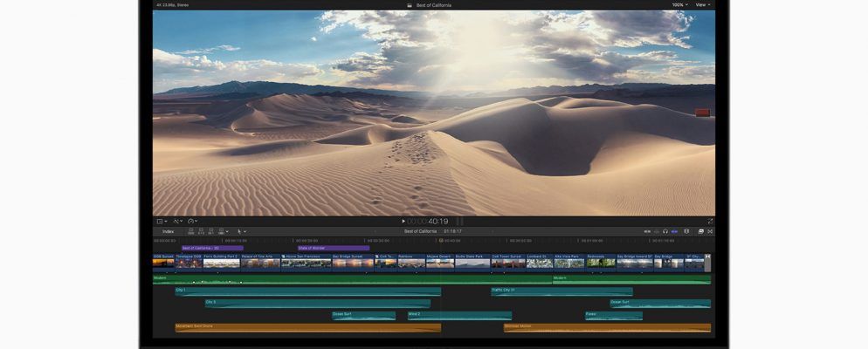Select the Above San Francisco clip
The width and height of the screenshot is (868, 349).
pos(307,263)
